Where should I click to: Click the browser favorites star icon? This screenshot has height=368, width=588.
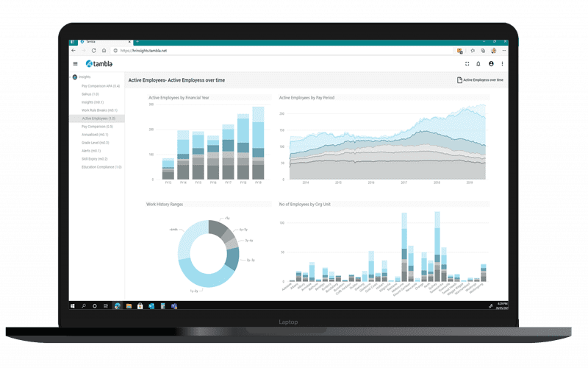[x=473, y=51]
